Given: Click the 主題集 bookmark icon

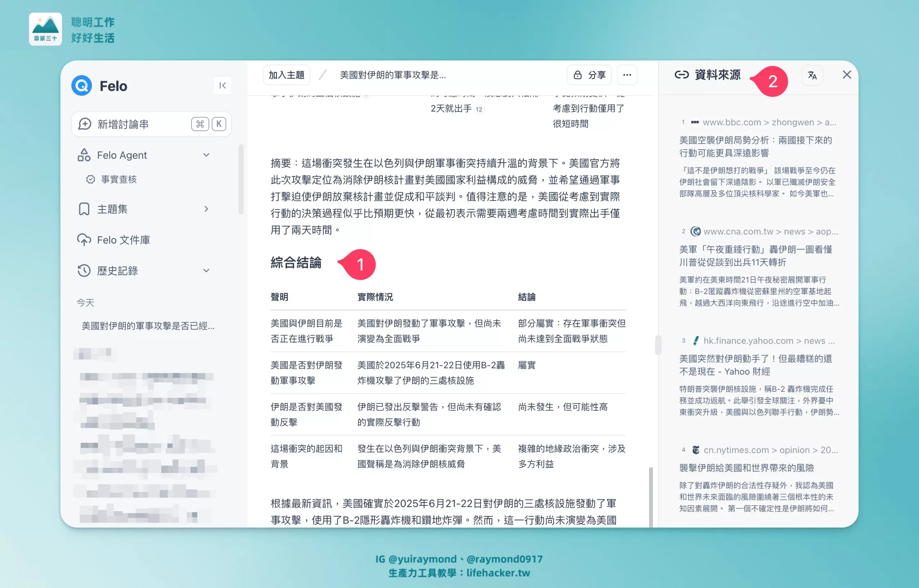Looking at the screenshot, I should (x=84, y=209).
